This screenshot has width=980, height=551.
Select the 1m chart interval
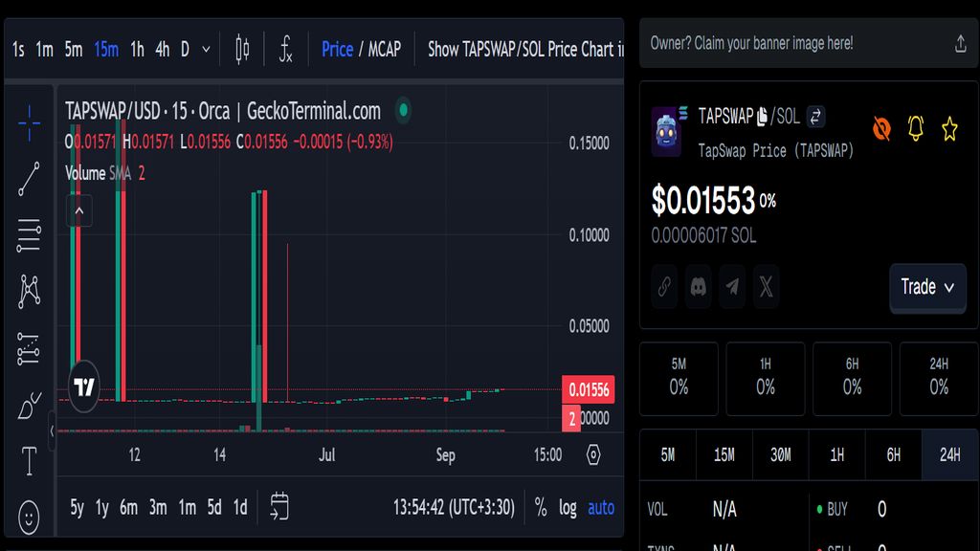[x=44, y=50]
